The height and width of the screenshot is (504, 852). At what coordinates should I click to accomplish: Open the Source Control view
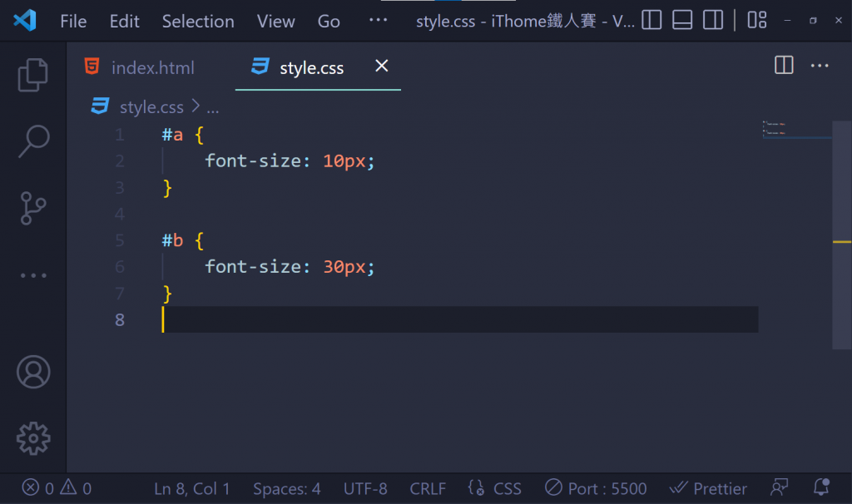click(33, 208)
